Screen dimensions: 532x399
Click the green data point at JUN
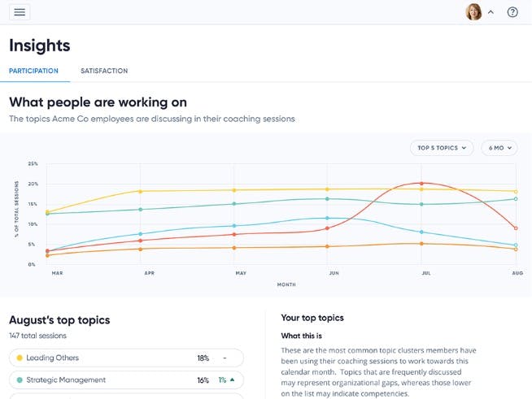(x=327, y=198)
